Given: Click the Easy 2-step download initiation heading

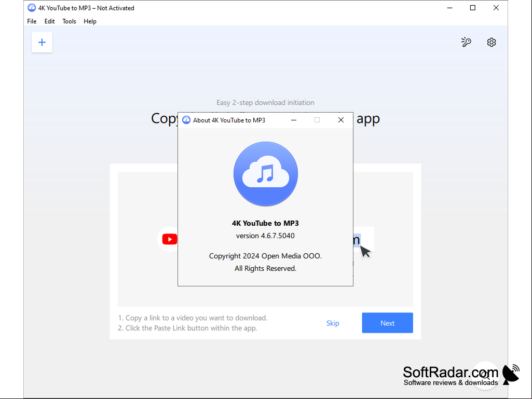Looking at the screenshot, I should (265, 102).
